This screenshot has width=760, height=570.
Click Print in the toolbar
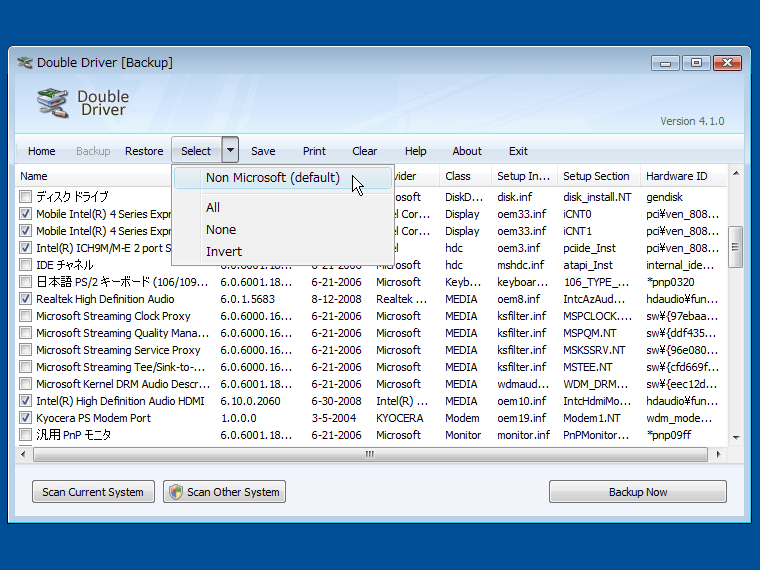click(314, 151)
